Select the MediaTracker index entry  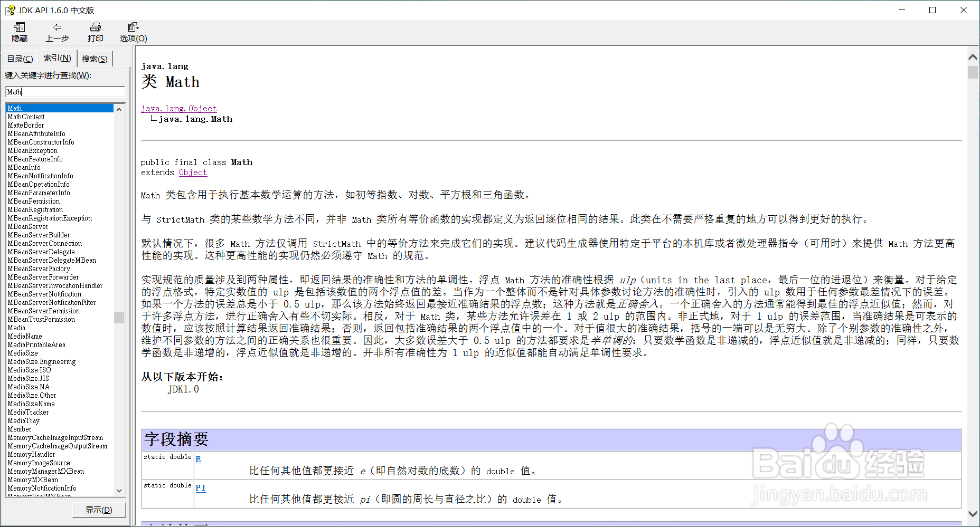click(28, 412)
